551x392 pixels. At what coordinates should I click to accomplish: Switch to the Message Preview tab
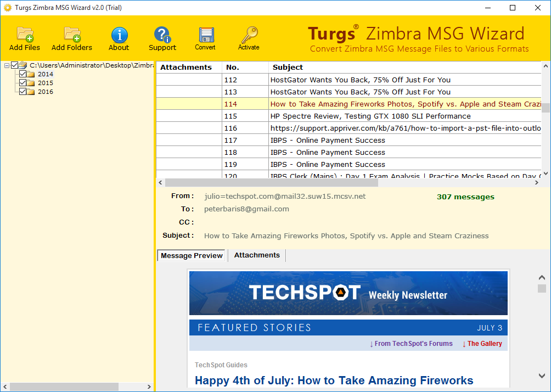(x=192, y=256)
